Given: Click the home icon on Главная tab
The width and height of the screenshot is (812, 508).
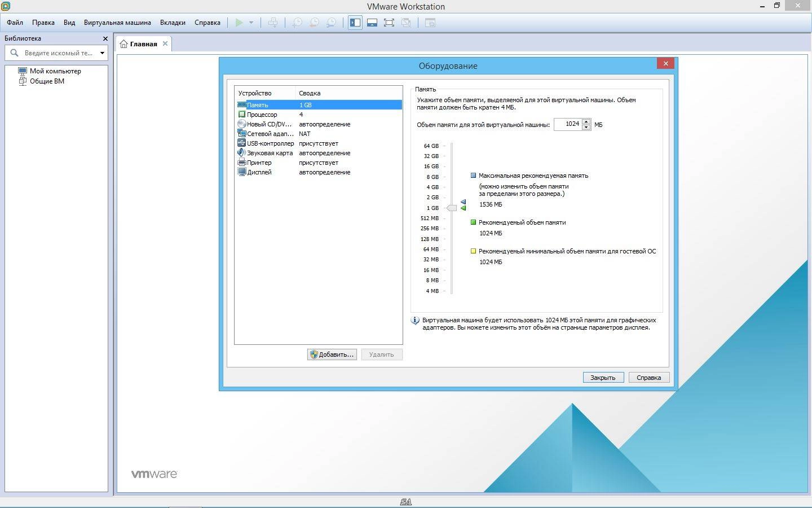Looking at the screenshot, I should point(123,43).
